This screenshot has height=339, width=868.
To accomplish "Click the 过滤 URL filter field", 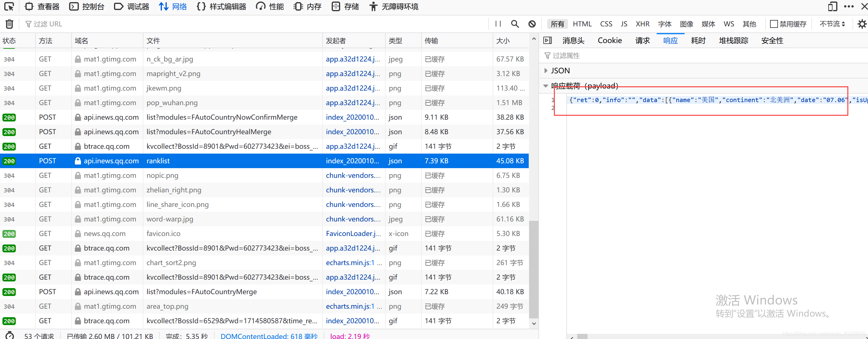I will click(256, 24).
